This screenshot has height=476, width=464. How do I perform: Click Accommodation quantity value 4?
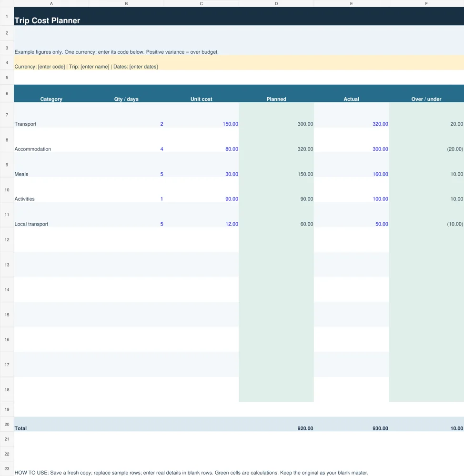click(126, 140)
